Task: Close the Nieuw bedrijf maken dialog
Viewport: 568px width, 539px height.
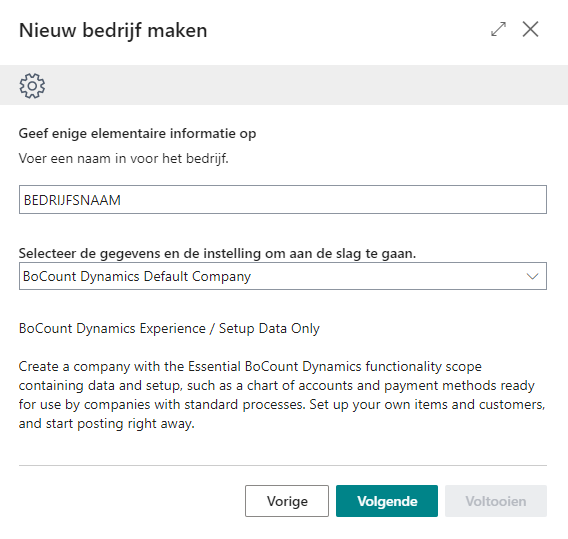Action: (x=530, y=29)
